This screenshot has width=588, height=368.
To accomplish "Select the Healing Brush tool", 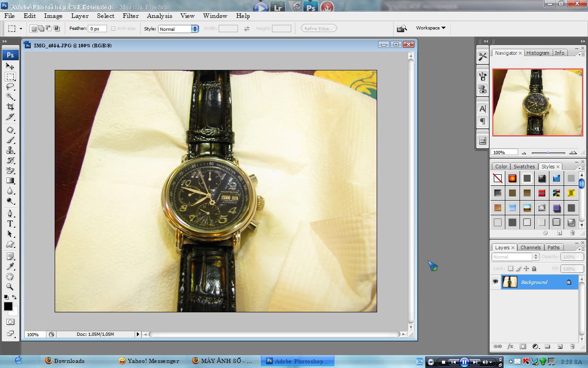I will 10,130.
